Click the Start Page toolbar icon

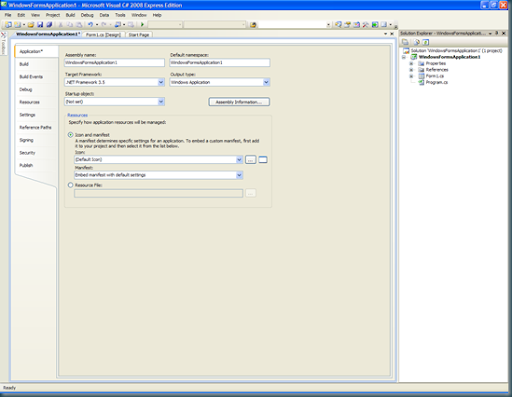[375, 24]
